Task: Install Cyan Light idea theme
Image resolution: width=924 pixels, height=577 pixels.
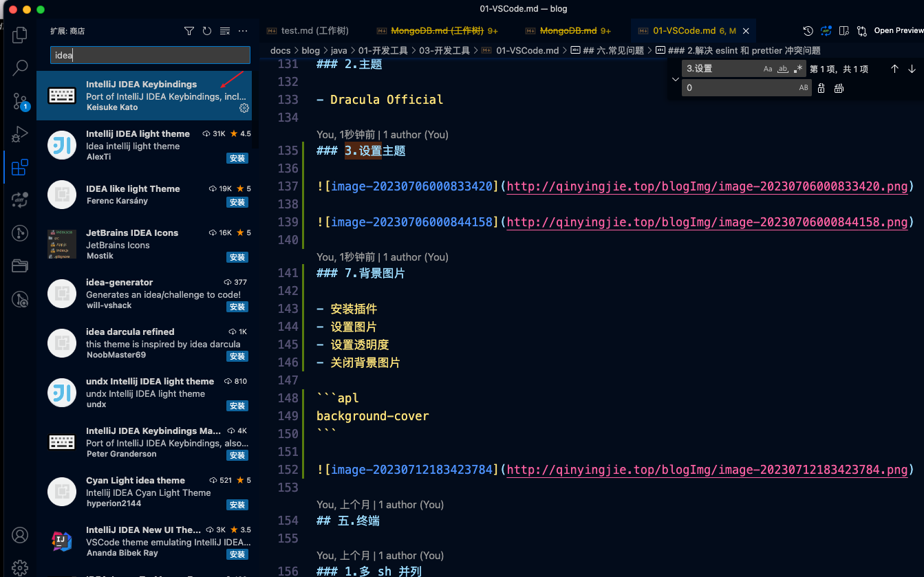Action: click(x=237, y=505)
